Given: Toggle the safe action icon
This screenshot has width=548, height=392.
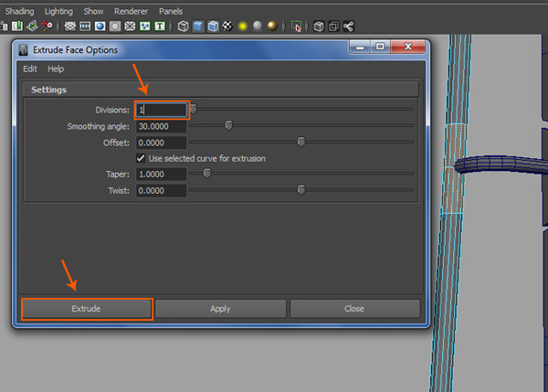Looking at the screenshot, I should (144, 26).
